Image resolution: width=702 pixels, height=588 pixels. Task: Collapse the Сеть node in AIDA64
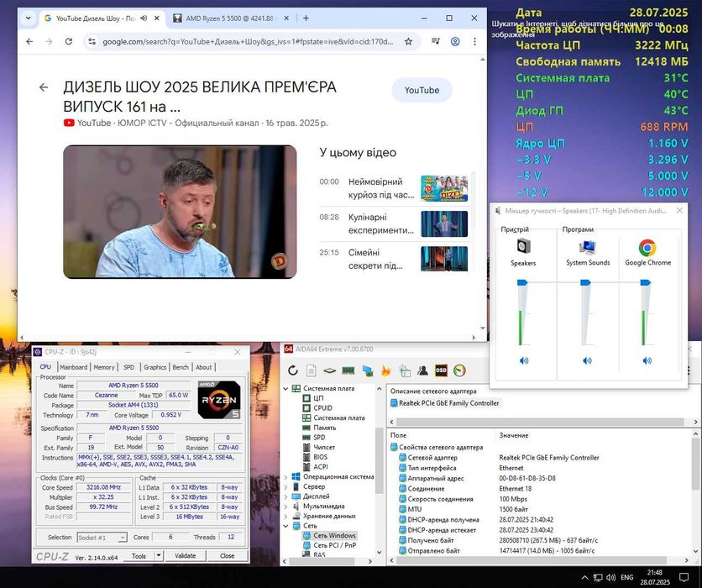point(286,526)
